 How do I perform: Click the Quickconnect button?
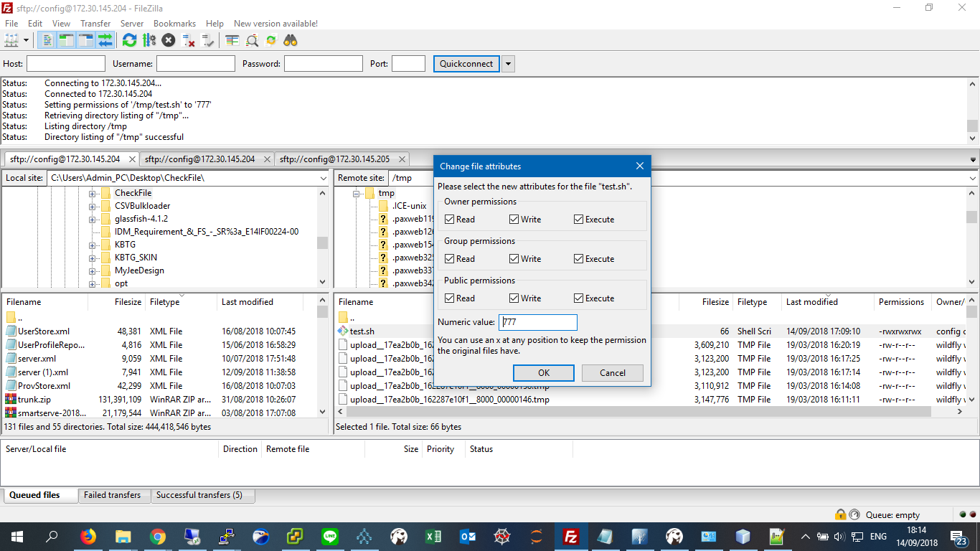point(466,64)
